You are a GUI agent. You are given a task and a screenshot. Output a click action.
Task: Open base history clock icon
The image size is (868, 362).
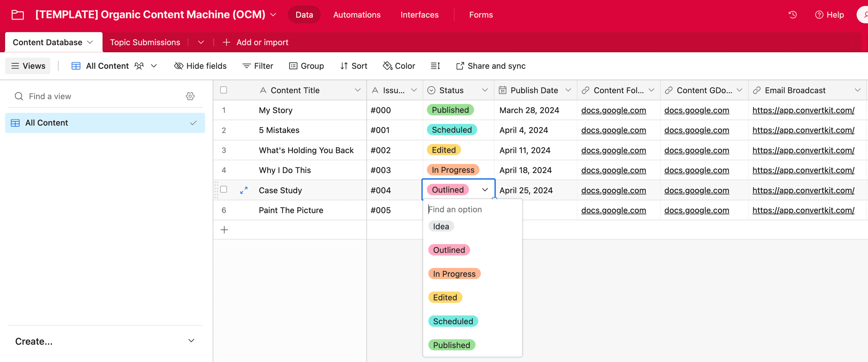click(x=792, y=15)
